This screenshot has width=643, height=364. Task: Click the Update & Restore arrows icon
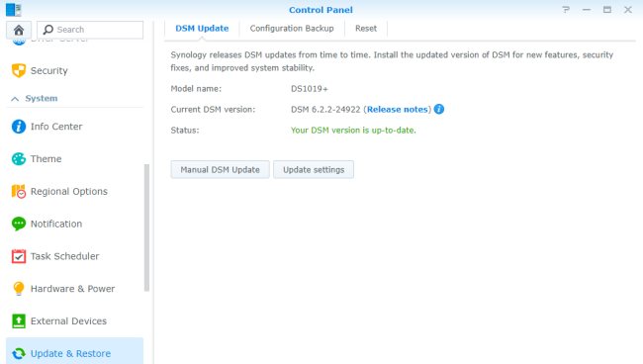tap(19, 353)
